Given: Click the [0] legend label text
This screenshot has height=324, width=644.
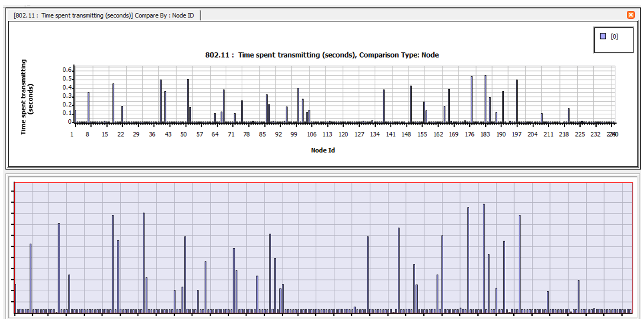Looking at the screenshot, I should click(614, 36).
